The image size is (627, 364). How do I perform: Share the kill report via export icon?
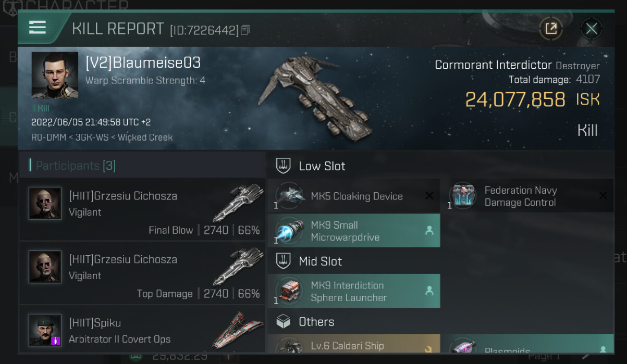point(551,28)
